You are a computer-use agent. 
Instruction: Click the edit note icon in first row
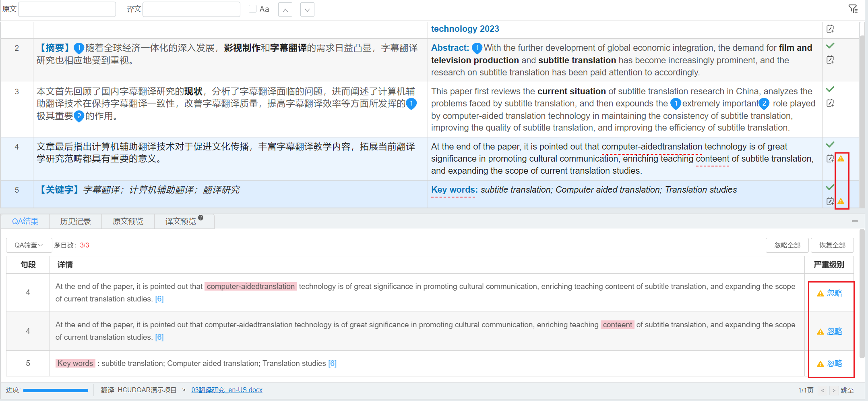click(830, 29)
